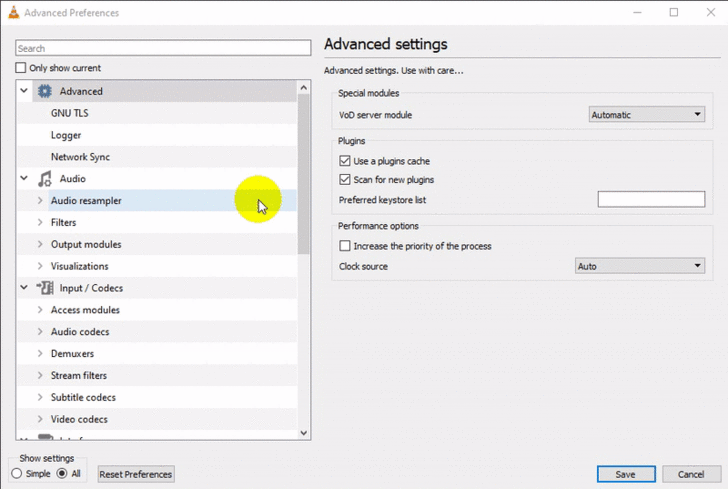Screen dimensions: 728x489
Task: Select Network Sync in the tree
Action: click(x=80, y=157)
